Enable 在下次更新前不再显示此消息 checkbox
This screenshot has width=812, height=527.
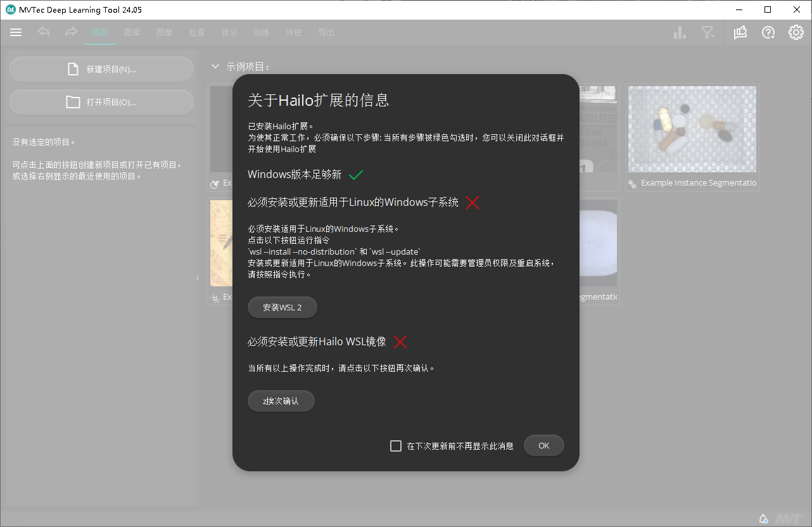[395, 445]
